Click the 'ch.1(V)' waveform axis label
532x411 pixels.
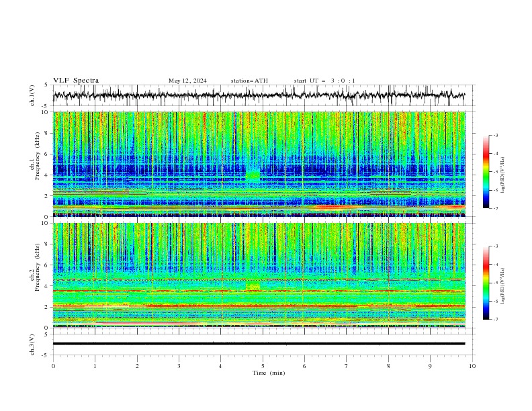tap(32, 95)
